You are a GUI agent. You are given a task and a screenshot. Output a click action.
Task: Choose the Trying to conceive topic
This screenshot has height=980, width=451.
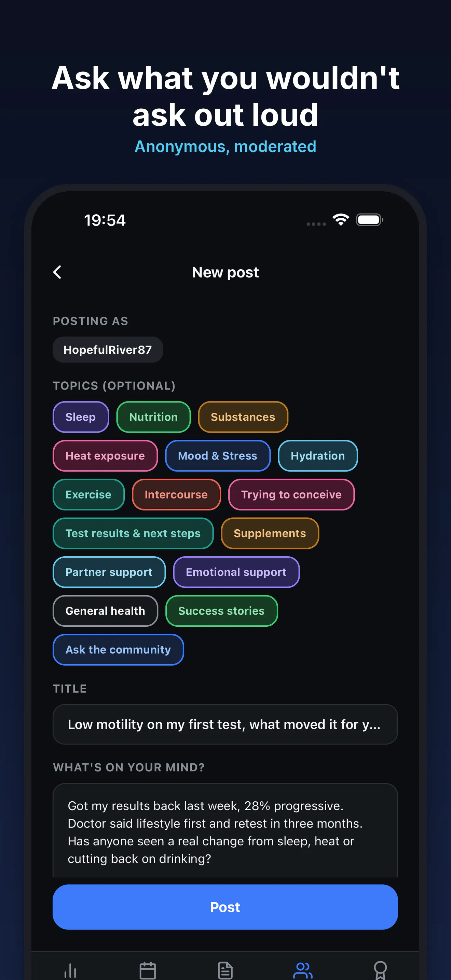click(x=291, y=494)
